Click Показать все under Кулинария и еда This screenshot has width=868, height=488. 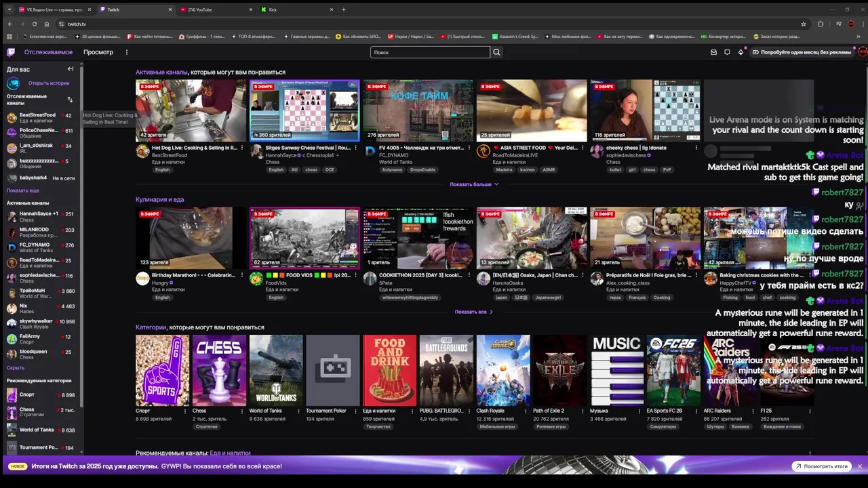(x=473, y=312)
